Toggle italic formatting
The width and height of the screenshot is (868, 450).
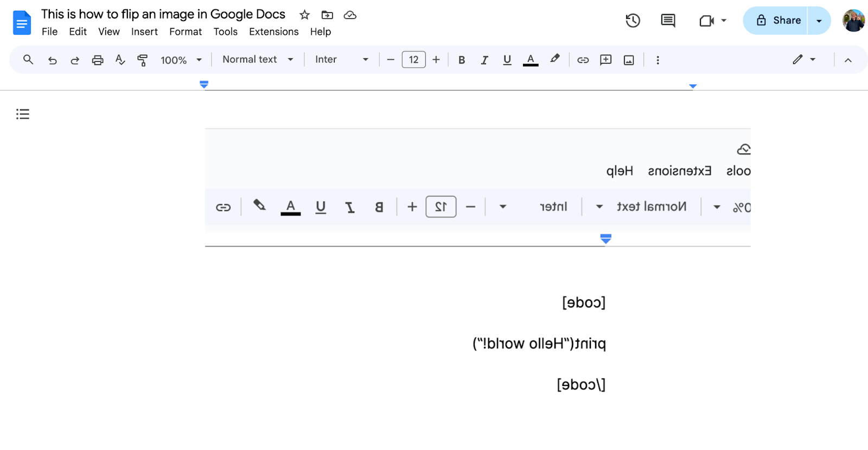coord(484,60)
